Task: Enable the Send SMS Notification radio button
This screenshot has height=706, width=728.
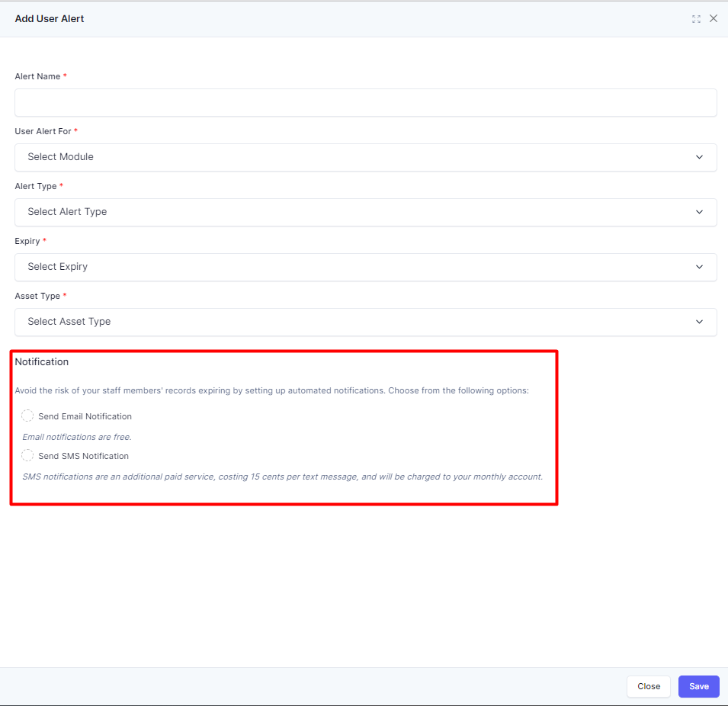Action: point(27,456)
